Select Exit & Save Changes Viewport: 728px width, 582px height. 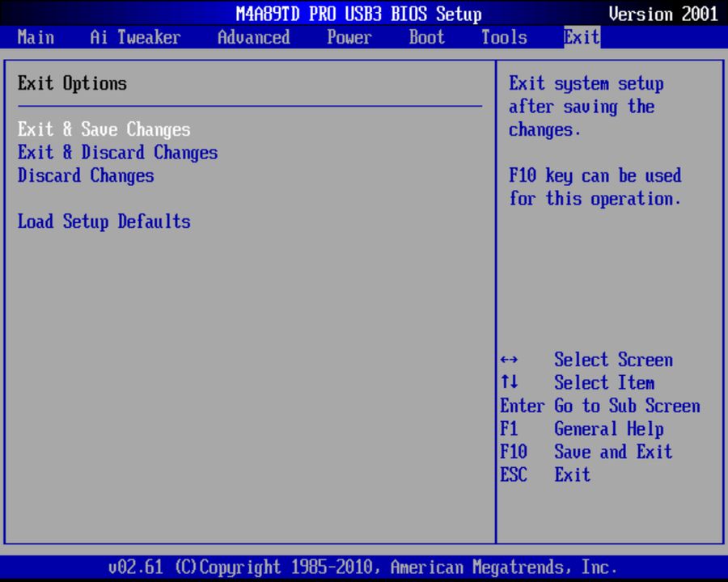104,129
